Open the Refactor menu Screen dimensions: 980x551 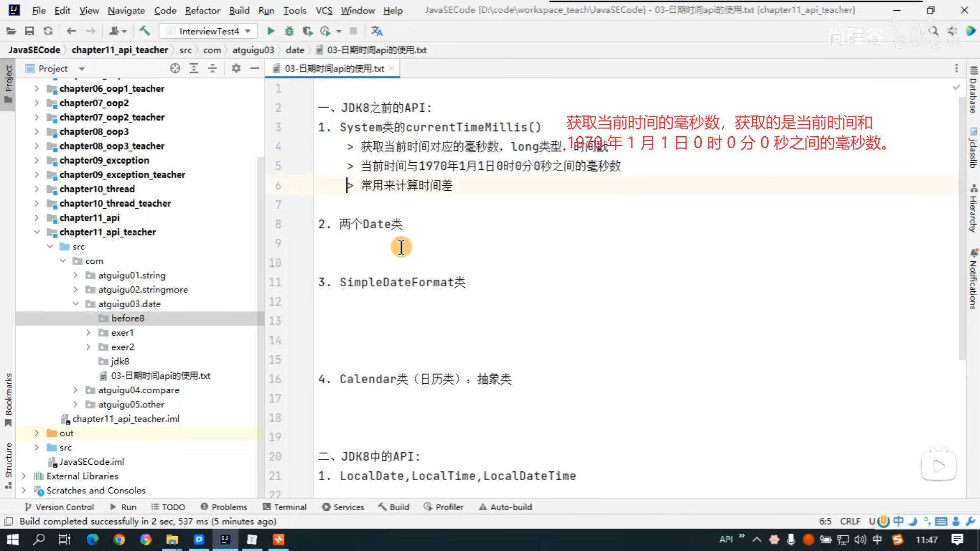tap(202, 10)
